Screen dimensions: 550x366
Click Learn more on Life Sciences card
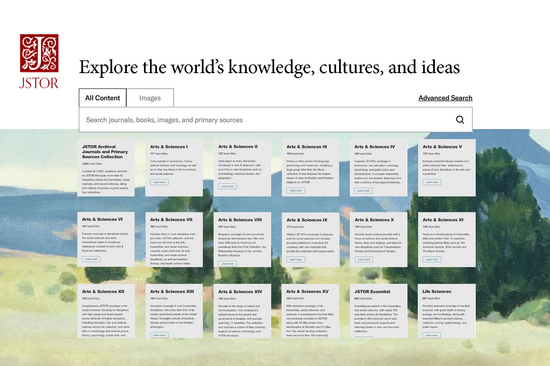tap(432, 335)
